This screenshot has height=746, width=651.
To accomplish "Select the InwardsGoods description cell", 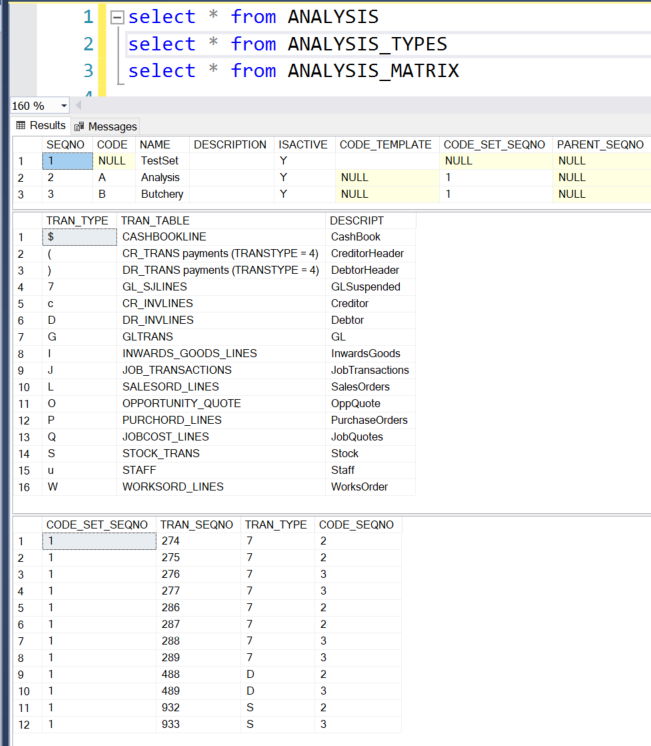I will (365, 353).
